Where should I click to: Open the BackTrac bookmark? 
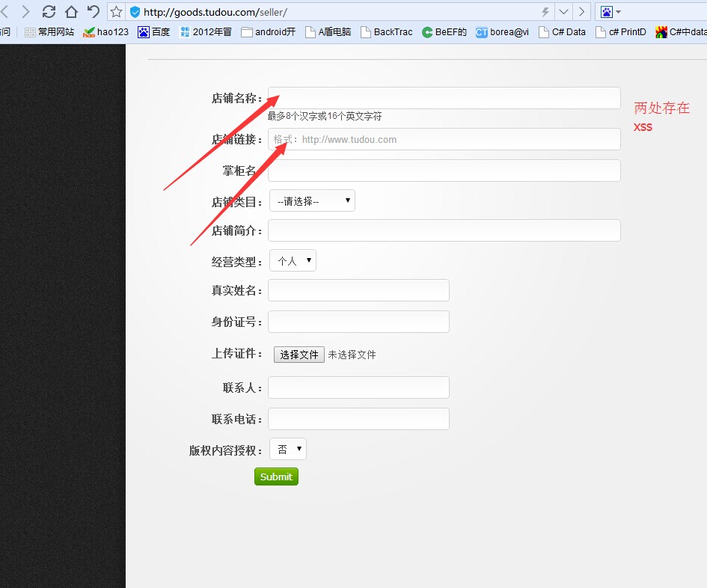point(387,32)
